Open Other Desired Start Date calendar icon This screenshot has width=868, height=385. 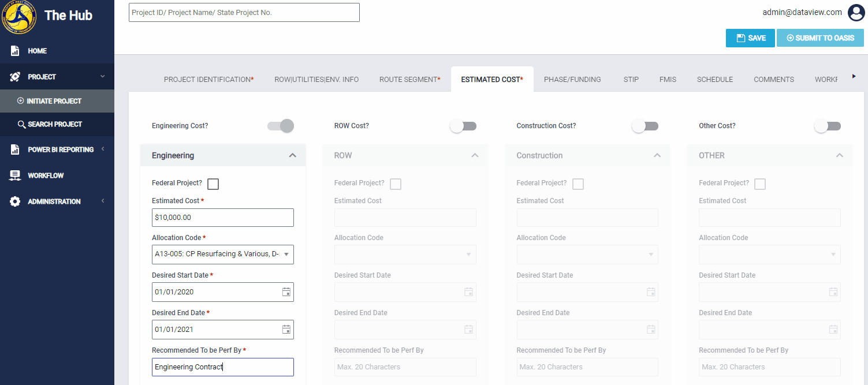(x=833, y=292)
